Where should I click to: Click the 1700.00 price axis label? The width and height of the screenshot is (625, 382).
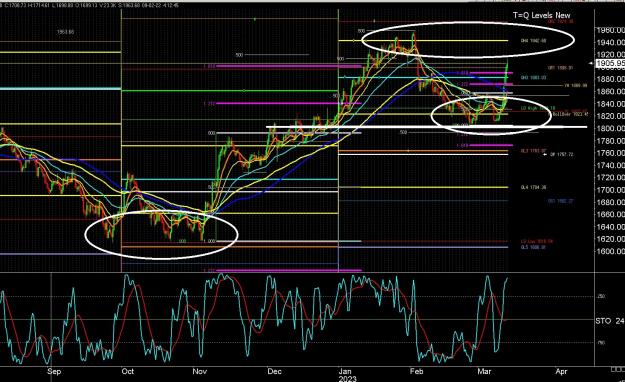611,190
